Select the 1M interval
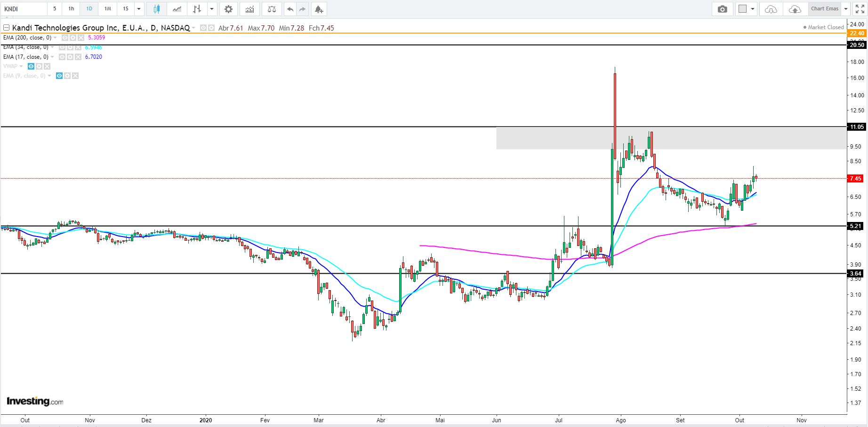 (108, 9)
